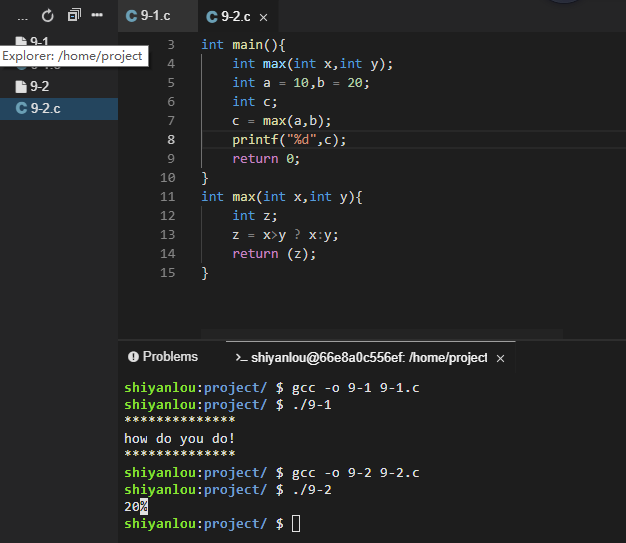
Task: Open the Problems panel tab
Action: click(x=163, y=357)
